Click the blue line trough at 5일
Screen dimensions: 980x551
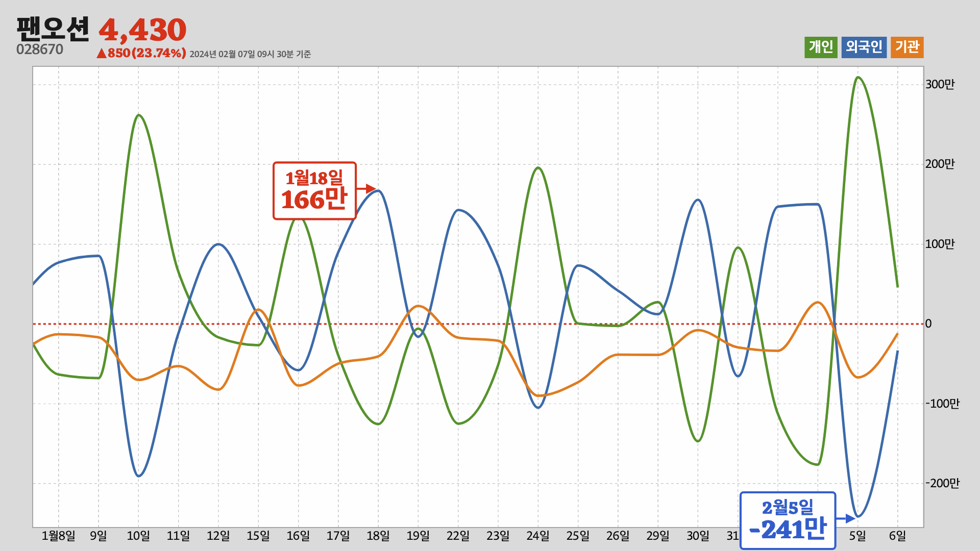[857, 516]
